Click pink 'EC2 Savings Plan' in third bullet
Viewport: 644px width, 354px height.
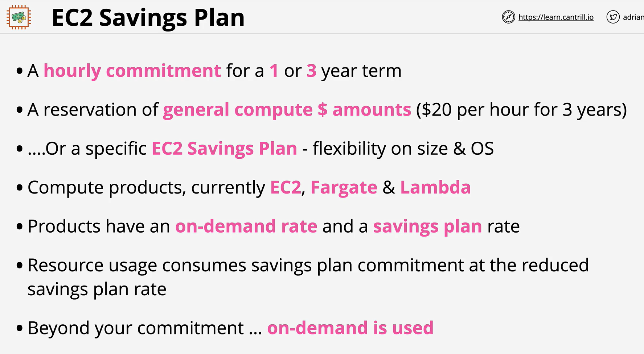coord(224,149)
